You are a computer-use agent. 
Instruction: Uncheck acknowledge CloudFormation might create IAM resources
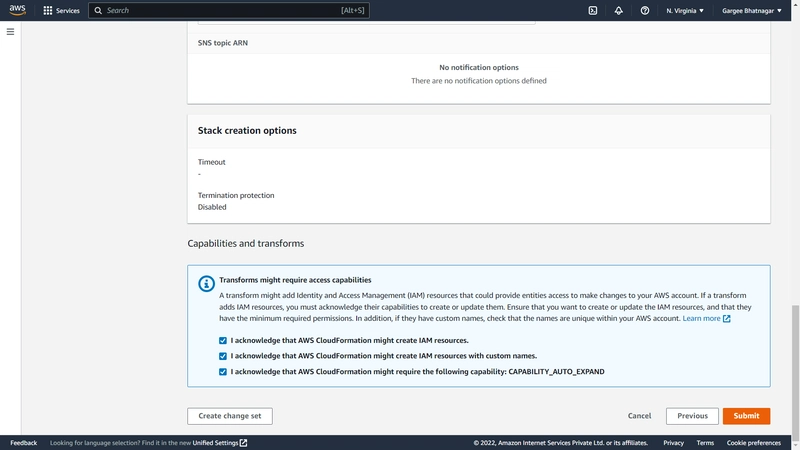[x=223, y=340]
